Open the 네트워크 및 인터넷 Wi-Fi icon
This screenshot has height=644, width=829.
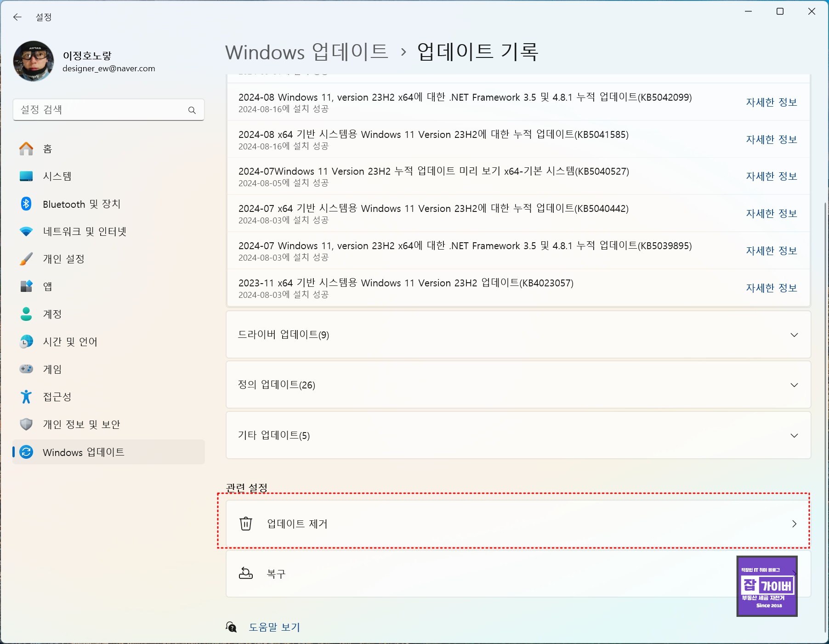(26, 231)
